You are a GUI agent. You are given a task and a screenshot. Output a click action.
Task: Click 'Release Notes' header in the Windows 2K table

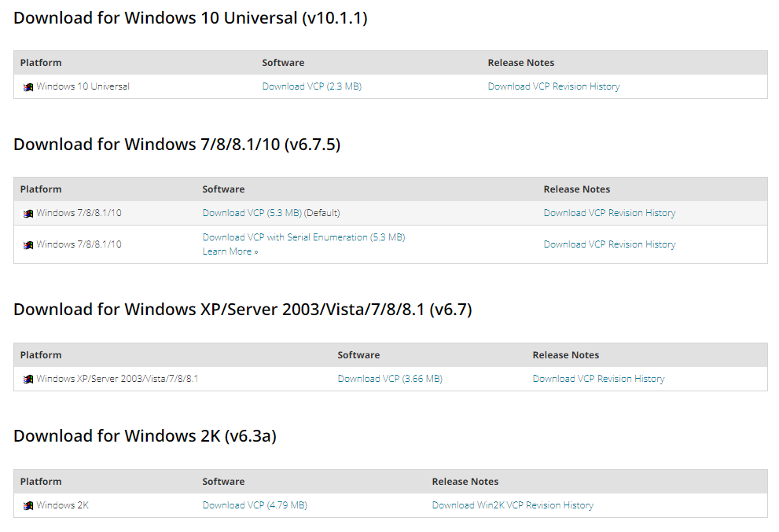pyautogui.click(x=465, y=482)
